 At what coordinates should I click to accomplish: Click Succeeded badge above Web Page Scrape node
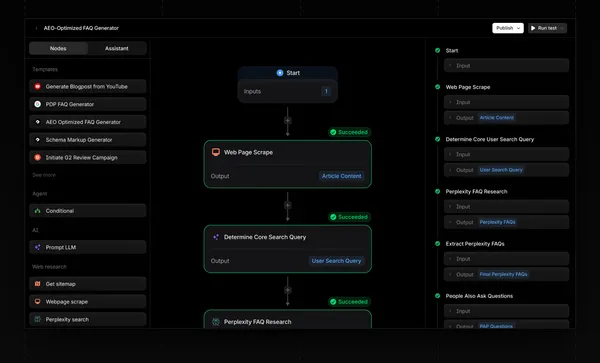[349, 132]
